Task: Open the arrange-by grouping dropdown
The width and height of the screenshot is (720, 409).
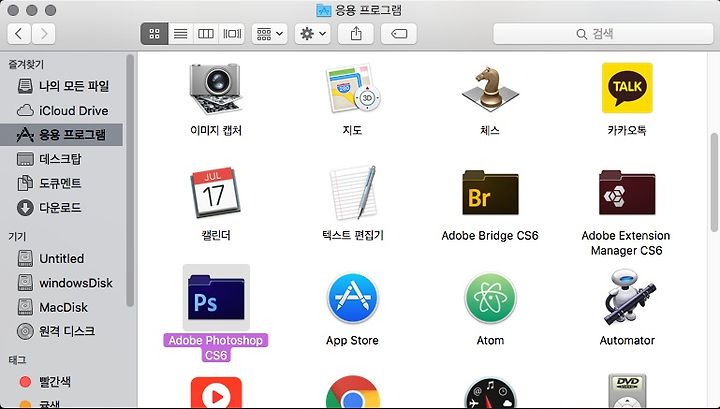Action: pyautogui.click(x=270, y=34)
